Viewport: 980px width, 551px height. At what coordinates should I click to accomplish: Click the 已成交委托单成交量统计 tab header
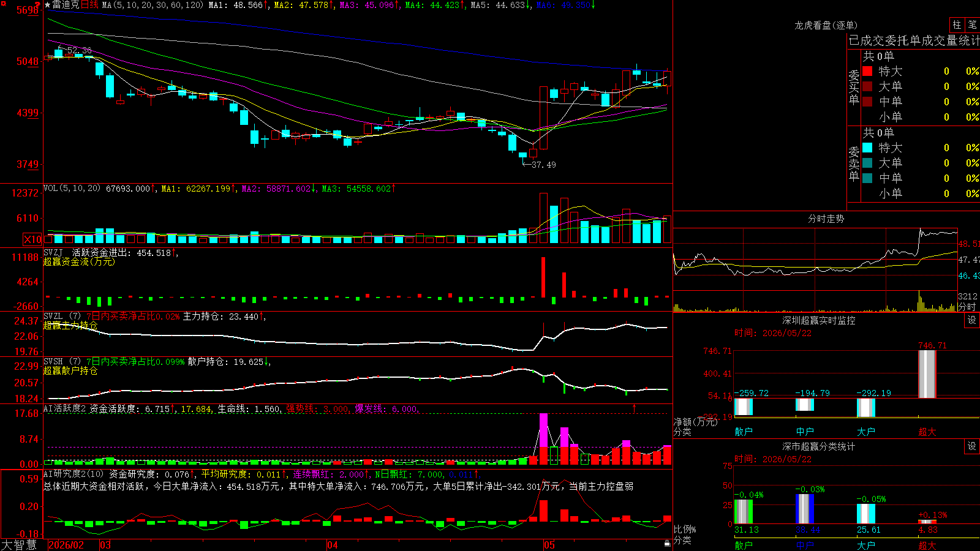click(x=914, y=40)
